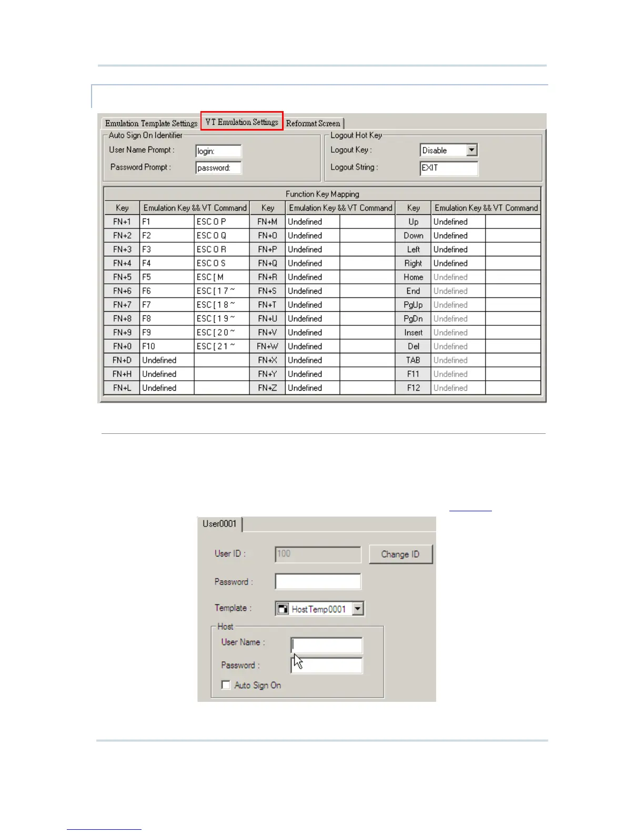Select the FN+2 key cell
The height and width of the screenshot is (834, 644).
tap(122, 235)
